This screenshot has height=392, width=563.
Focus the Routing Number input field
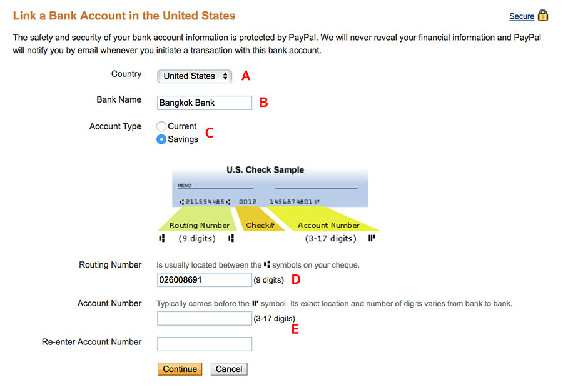point(205,280)
